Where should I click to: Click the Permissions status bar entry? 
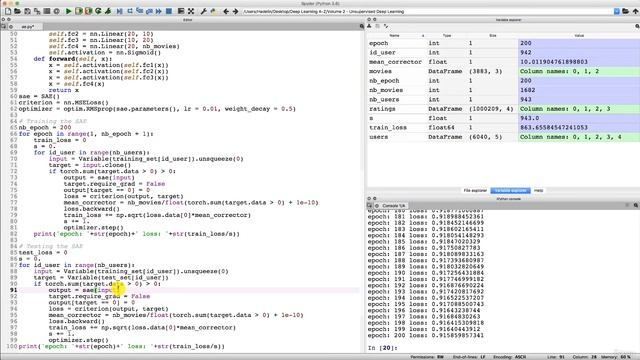427,357
